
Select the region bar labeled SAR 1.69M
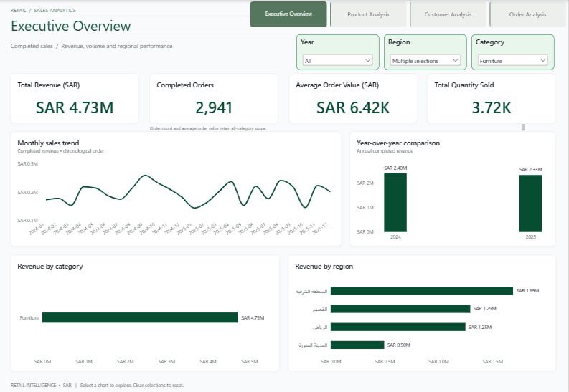pyautogui.click(x=422, y=290)
